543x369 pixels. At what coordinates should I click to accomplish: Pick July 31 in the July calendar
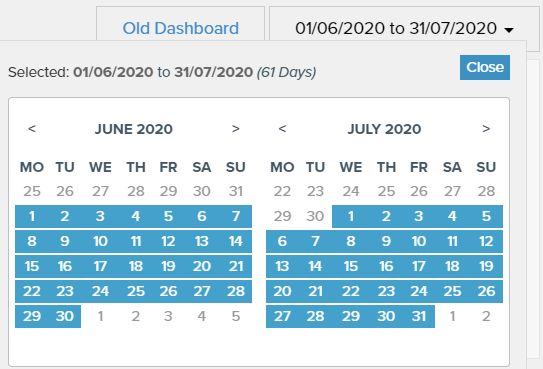click(x=419, y=316)
